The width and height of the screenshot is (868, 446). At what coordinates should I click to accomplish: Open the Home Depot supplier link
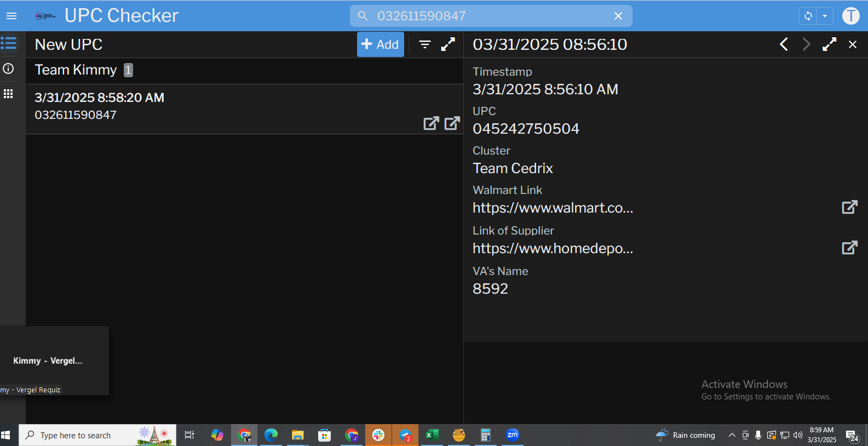pyautogui.click(x=849, y=248)
